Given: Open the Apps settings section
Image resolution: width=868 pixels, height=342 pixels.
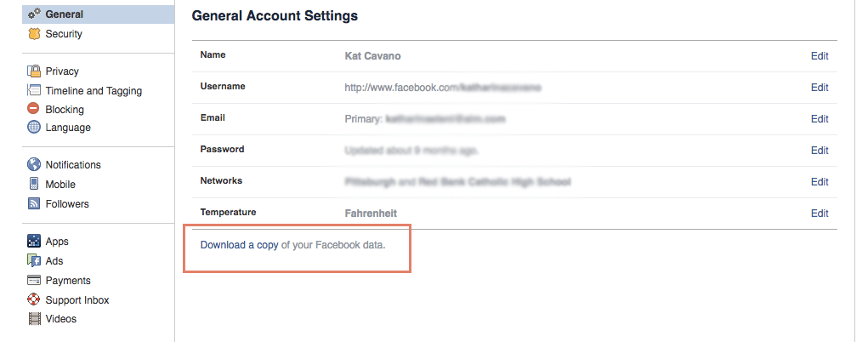Looking at the screenshot, I should click(x=57, y=242).
